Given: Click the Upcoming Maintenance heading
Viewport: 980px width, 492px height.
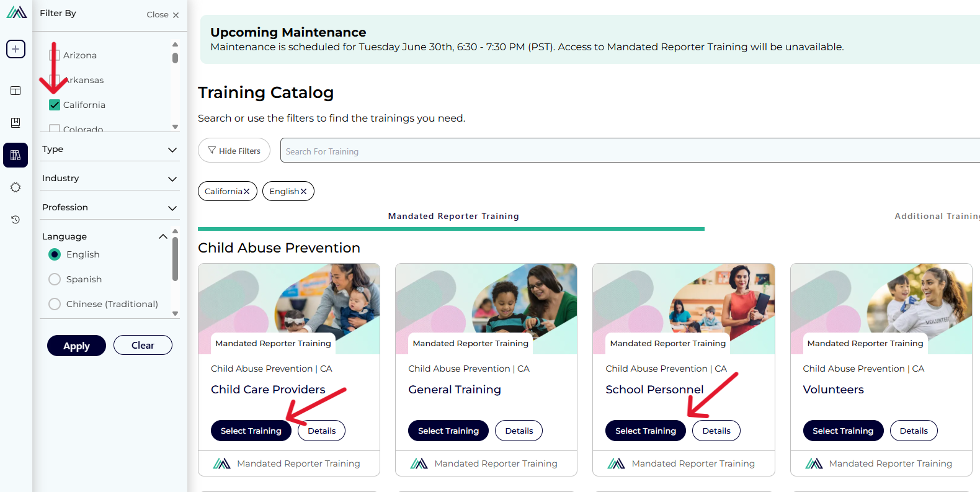Looking at the screenshot, I should tap(288, 32).
